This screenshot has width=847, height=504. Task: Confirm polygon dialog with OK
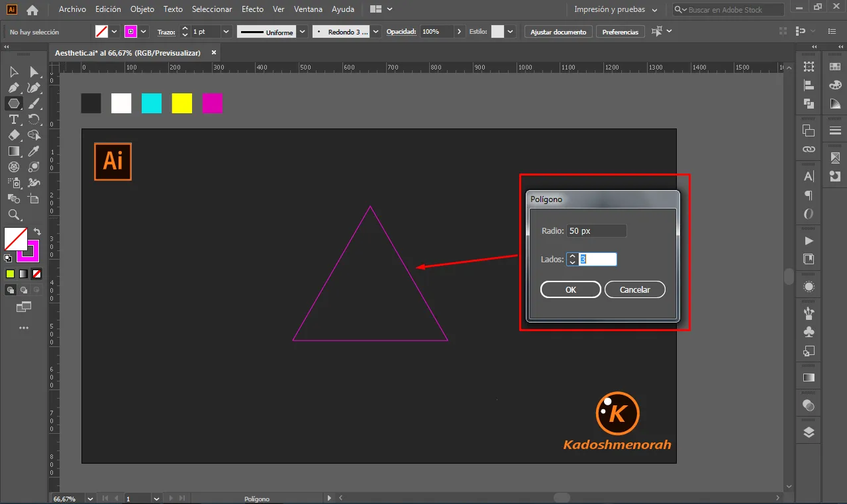tap(570, 289)
